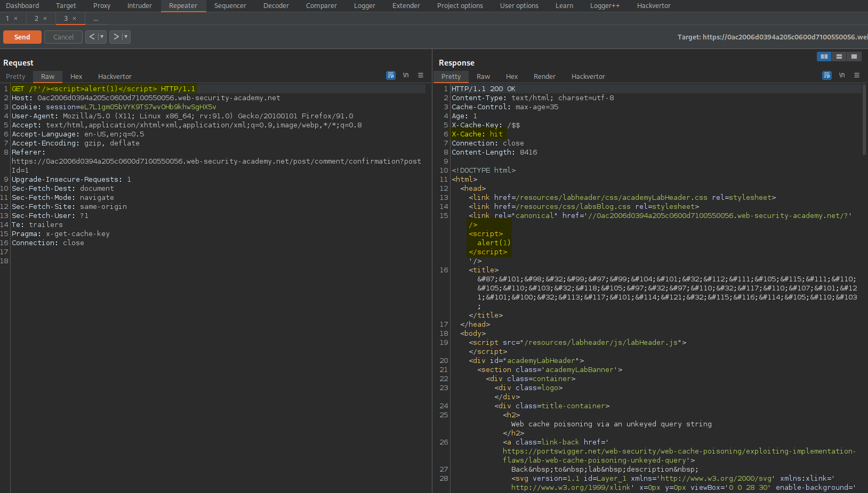Open Response Hackvertor view

(589, 77)
